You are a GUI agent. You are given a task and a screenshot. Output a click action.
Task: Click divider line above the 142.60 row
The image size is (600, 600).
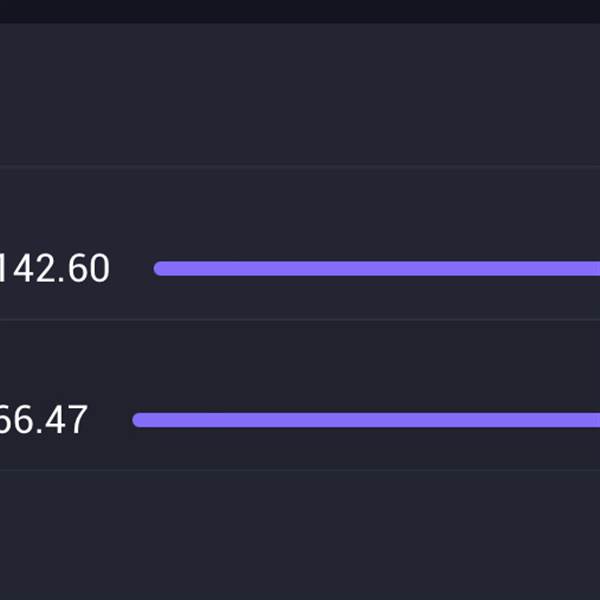pyautogui.click(x=300, y=166)
